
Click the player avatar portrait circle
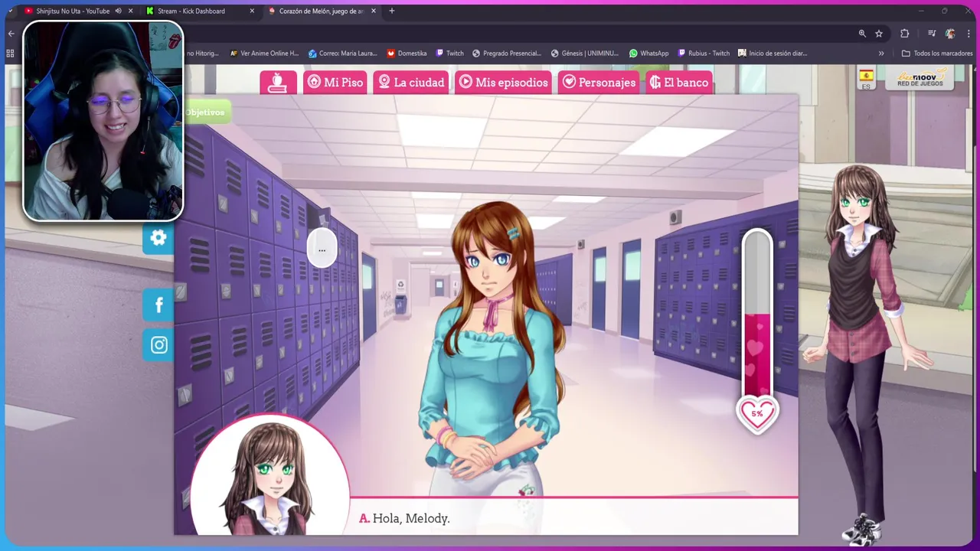coord(269,476)
